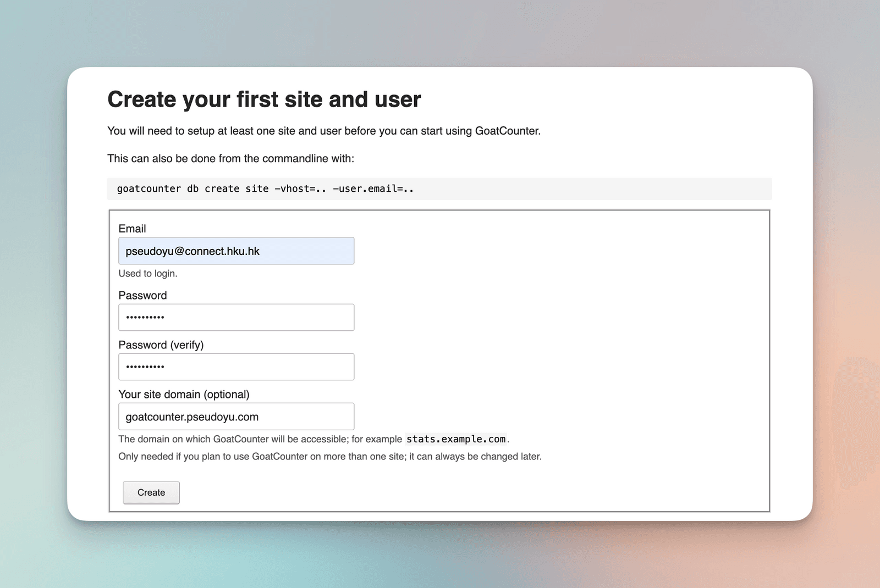Click 'This can also be done' sentence

[231, 158]
